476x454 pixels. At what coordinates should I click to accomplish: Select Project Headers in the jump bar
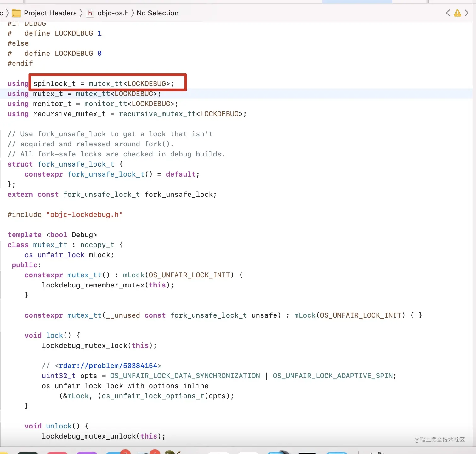[x=50, y=13]
